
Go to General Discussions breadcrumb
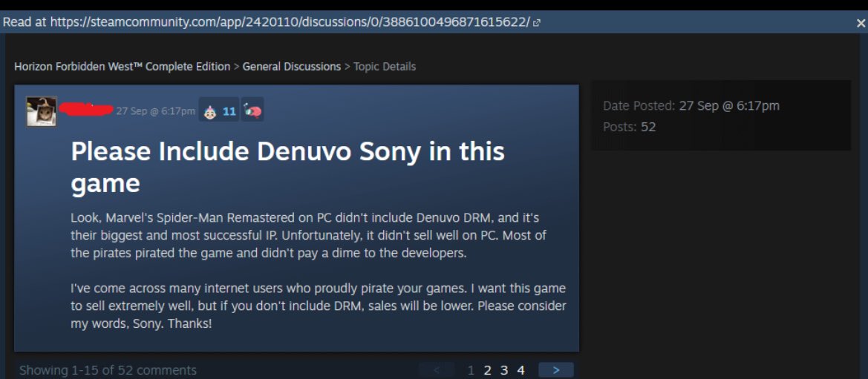[292, 67]
